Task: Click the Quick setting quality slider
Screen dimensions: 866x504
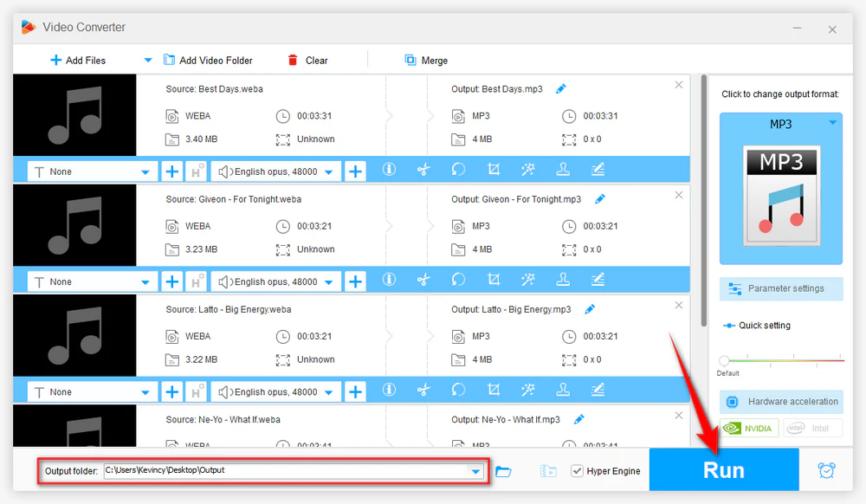Action: [781, 360]
